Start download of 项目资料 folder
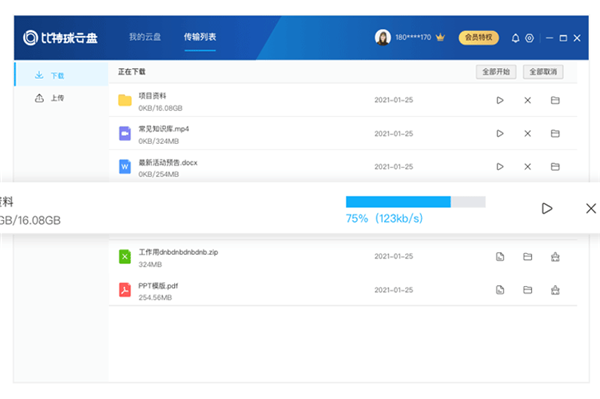 500,100
